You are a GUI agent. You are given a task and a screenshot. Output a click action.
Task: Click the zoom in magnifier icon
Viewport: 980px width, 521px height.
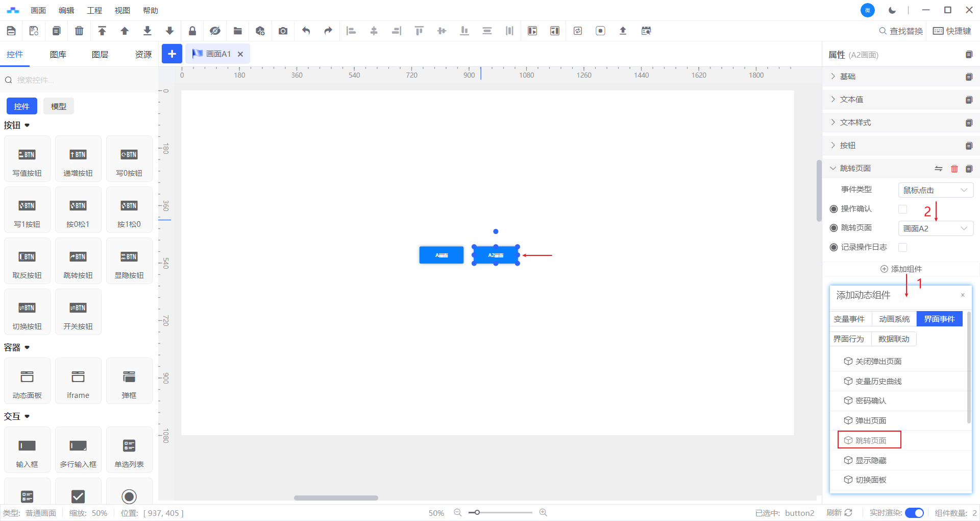(x=543, y=512)
